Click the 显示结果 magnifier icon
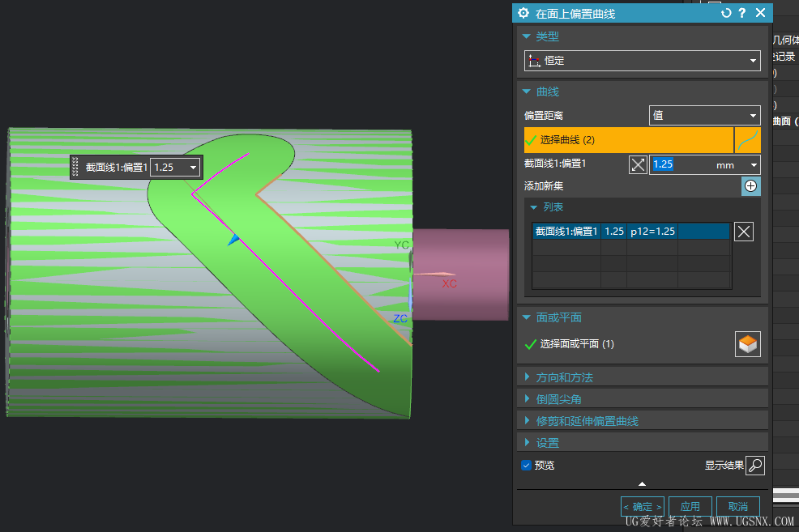The height and width of the screenshot is (532, 799). tap(755, 466)
